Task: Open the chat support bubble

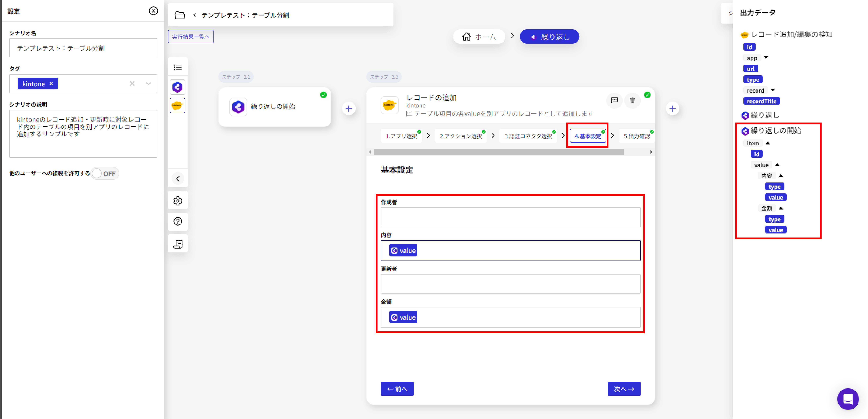Action: [x=848, y=399]
